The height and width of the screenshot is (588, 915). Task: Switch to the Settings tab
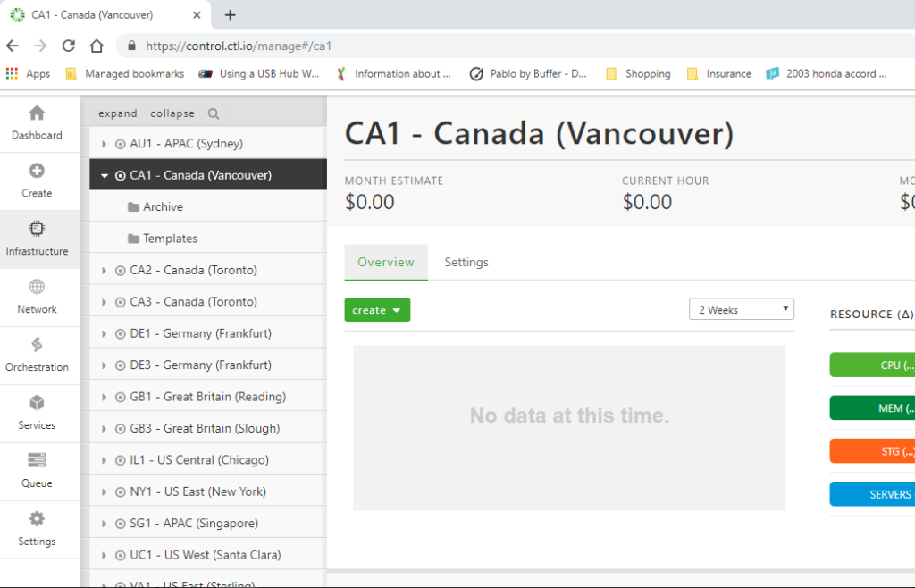(466, 262)
